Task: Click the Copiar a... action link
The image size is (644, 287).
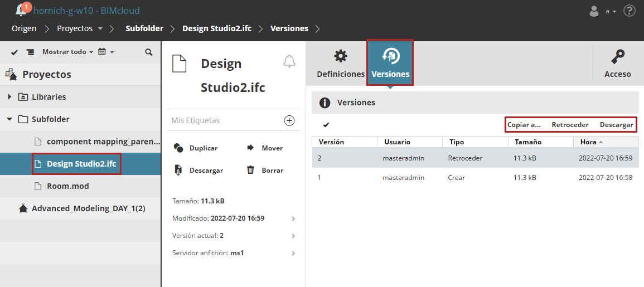Action: point(524,125)
